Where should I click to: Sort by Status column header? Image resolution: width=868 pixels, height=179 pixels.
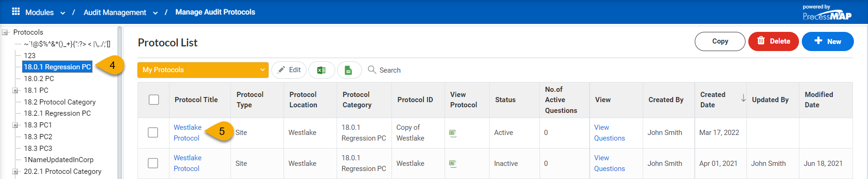point(505,100)
